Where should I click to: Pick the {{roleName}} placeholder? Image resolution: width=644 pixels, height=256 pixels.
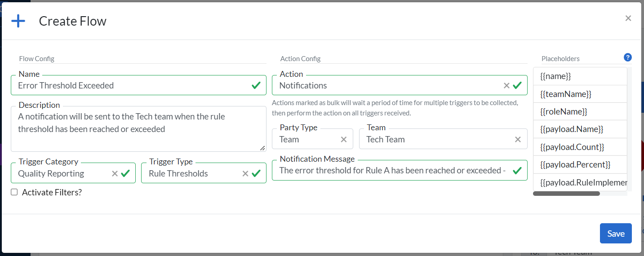(564, 111)
